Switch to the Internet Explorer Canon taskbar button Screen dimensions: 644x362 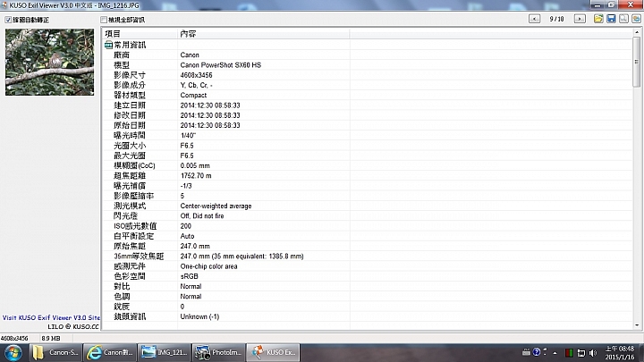(110, 352)
